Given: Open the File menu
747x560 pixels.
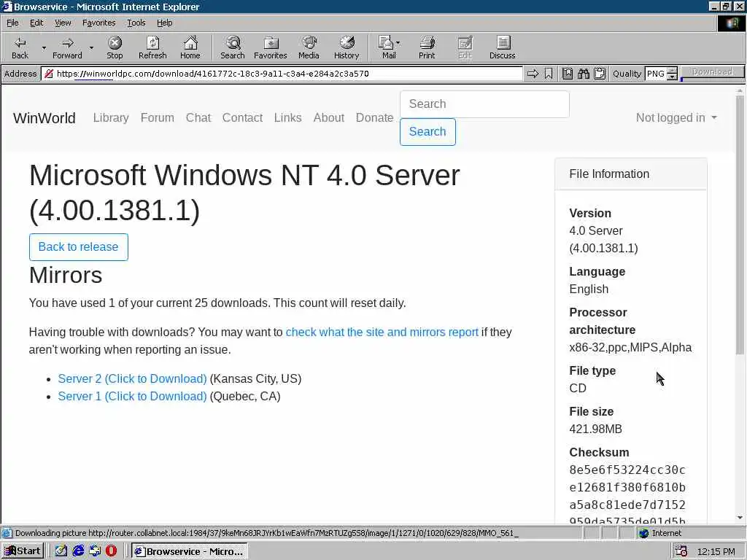Looking at the screenshot, I should click(x=12, y=23).
